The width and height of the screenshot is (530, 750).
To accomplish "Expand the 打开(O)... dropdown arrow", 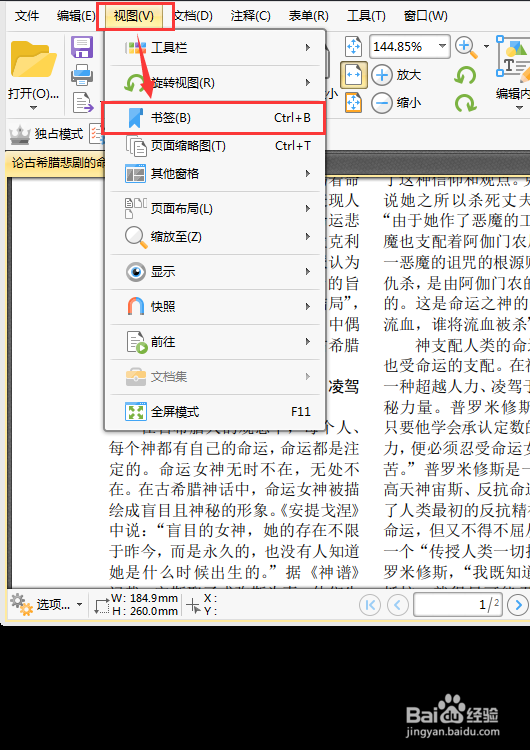I will (33, 108).
